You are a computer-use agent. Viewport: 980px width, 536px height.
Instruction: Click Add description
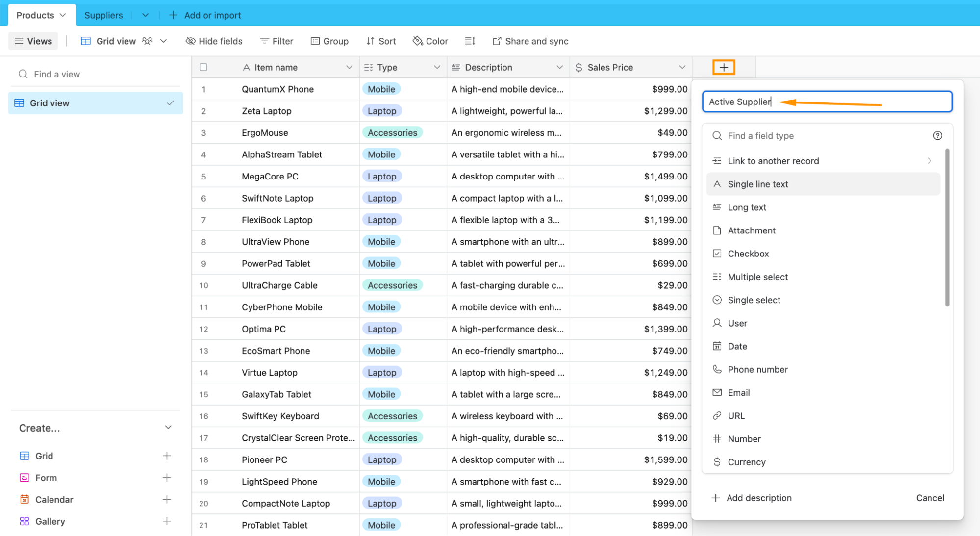[752, 498]
